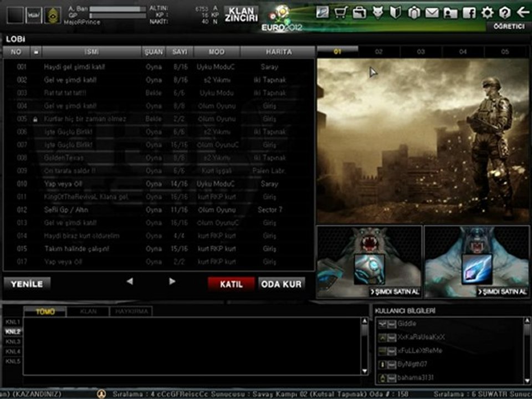Image resolution: width=532 pixels, height=399 pixels.
Task: Open settings gear icon
Action: 487,13
